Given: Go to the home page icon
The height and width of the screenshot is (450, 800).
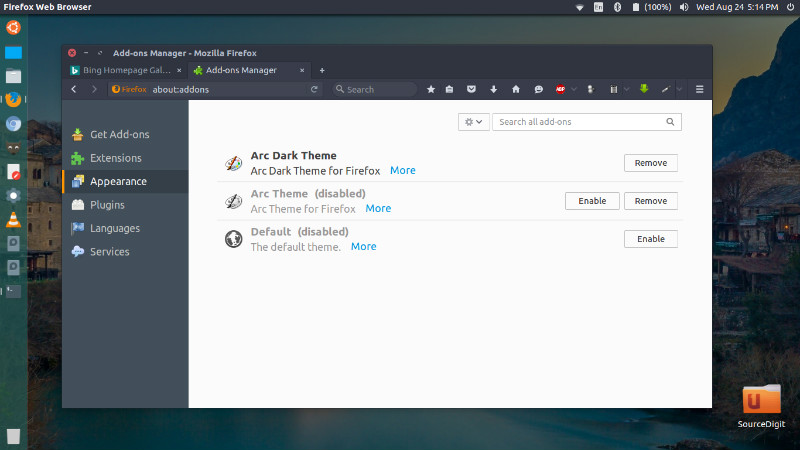Looking at the screenshot, I should click(516, 89).
